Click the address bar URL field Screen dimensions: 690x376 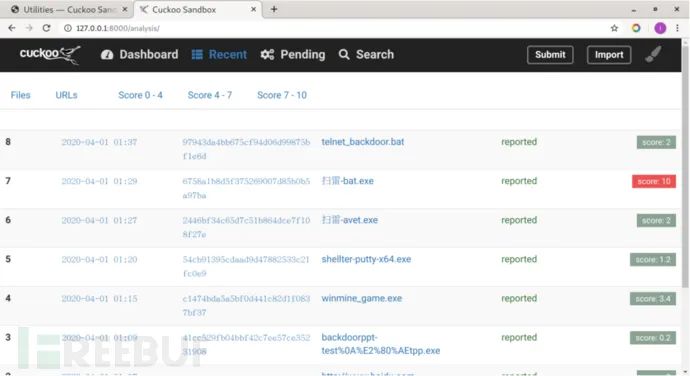(x=334, y=28)
